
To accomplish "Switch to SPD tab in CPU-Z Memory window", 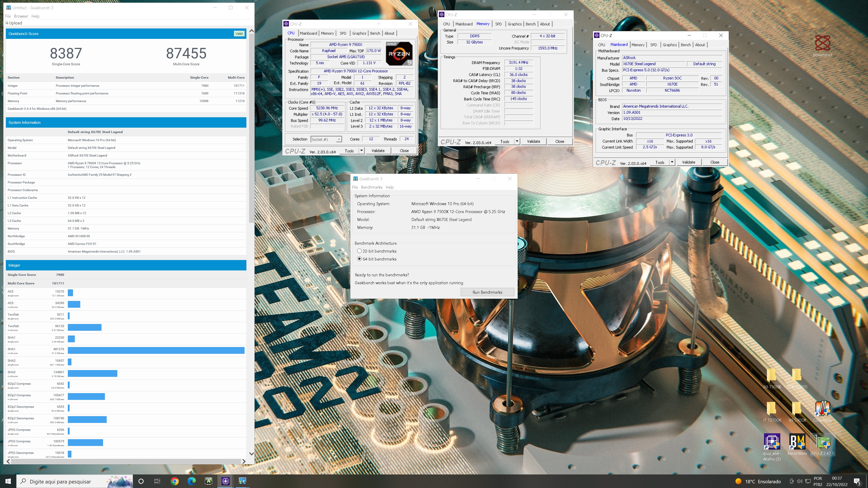I will [498, 24].
